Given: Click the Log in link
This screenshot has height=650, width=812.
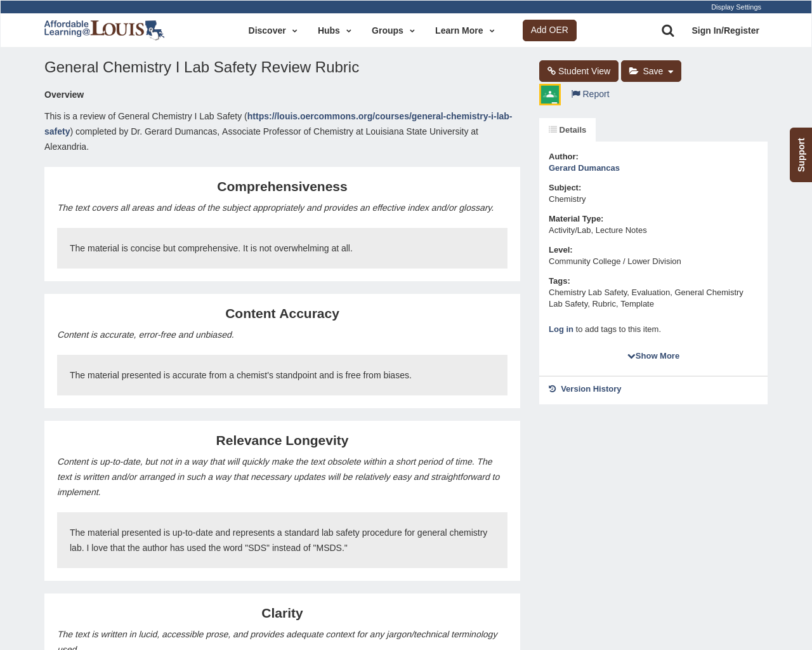Looking at the screenshot, I should pyautogui.click(x=561, y=328).
